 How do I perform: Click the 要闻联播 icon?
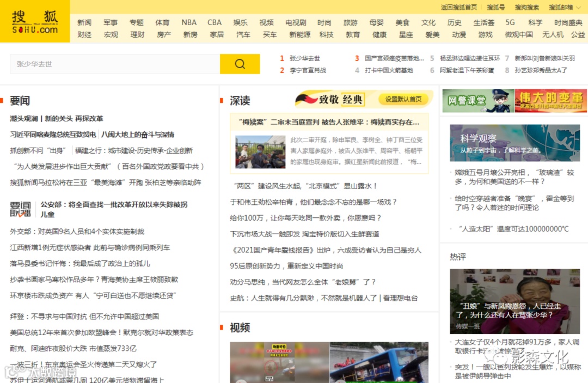[x=21, y=209]
